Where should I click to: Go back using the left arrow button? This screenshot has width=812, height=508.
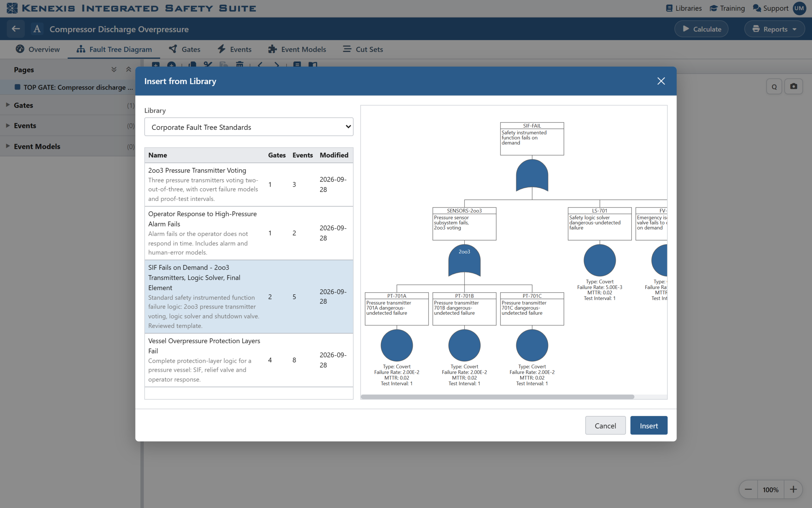click(x=16, y=29)
